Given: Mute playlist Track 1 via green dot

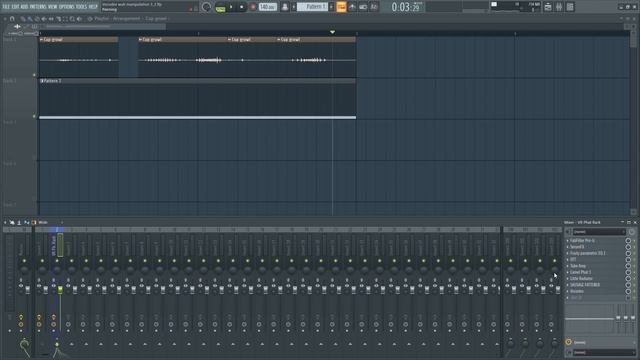Looking at the screenshot, I should [x=34, y=75].
